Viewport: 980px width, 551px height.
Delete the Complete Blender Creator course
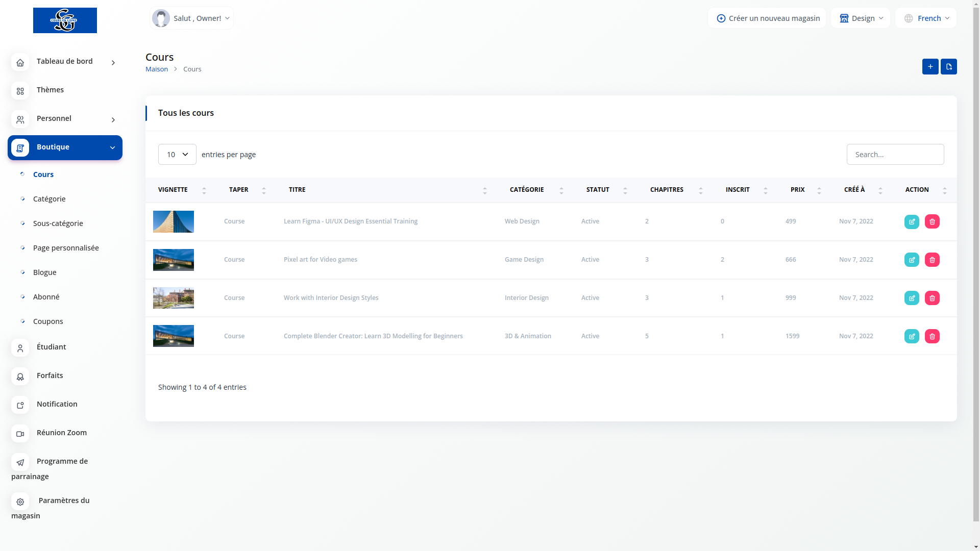coord(932,337)
